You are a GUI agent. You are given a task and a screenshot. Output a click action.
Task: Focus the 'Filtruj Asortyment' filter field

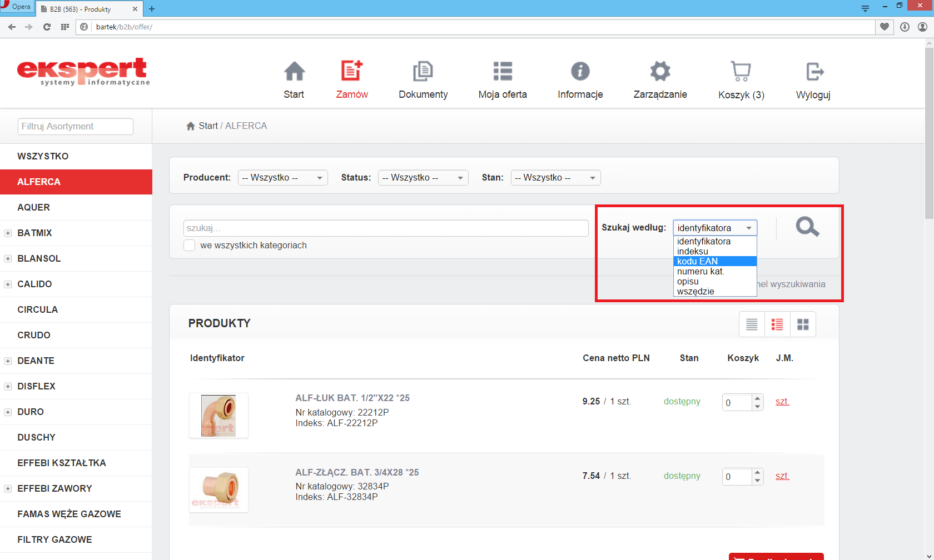pyautogui.click(x=76, y=126)
